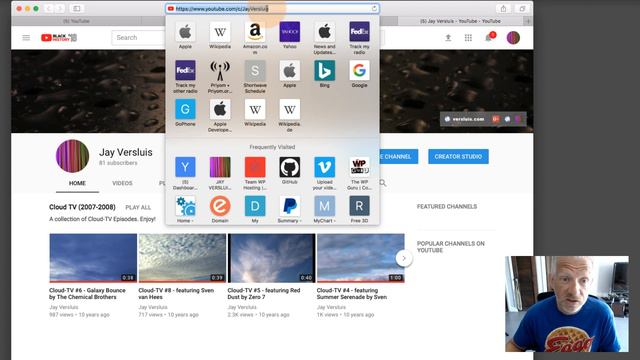640x360 pixels.
Task: Select the VIDEOS channel tab
Action: pos(122,183)
